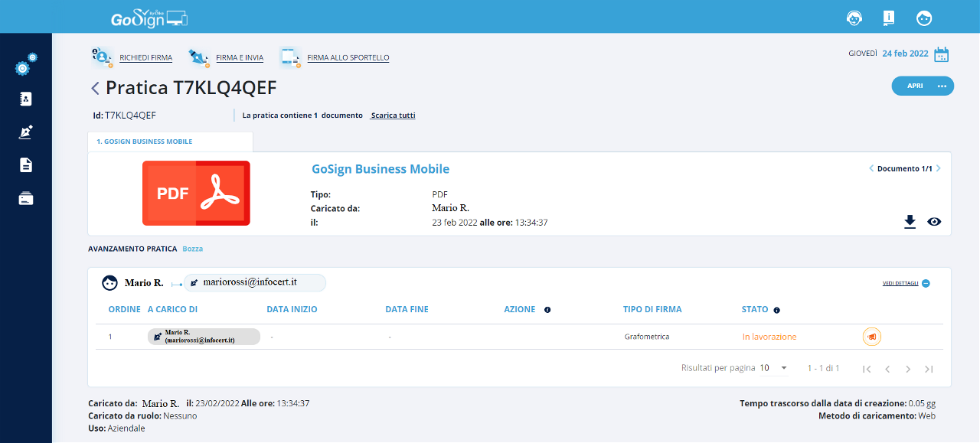
Task: Click the orange megaphone reminder icon
Action: click(871, 337)
